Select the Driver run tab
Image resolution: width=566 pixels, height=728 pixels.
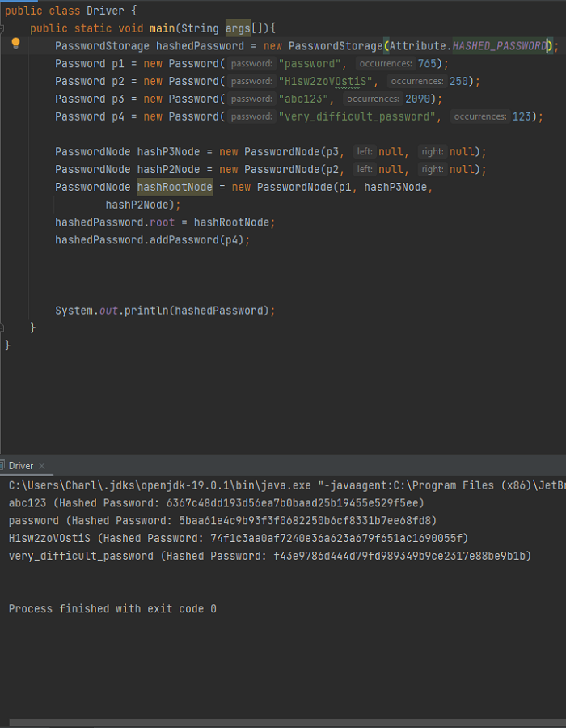[x=21, y=466]
